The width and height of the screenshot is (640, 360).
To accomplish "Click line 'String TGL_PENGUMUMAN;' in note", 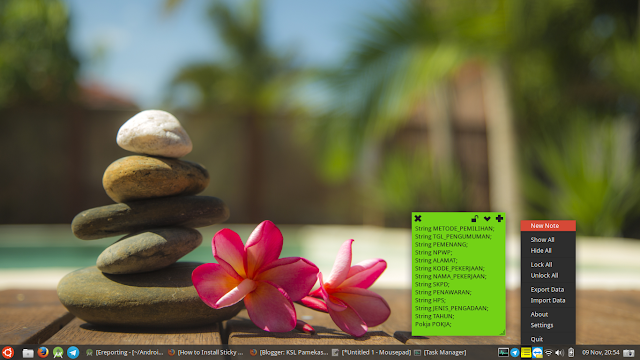I will 453,236.
